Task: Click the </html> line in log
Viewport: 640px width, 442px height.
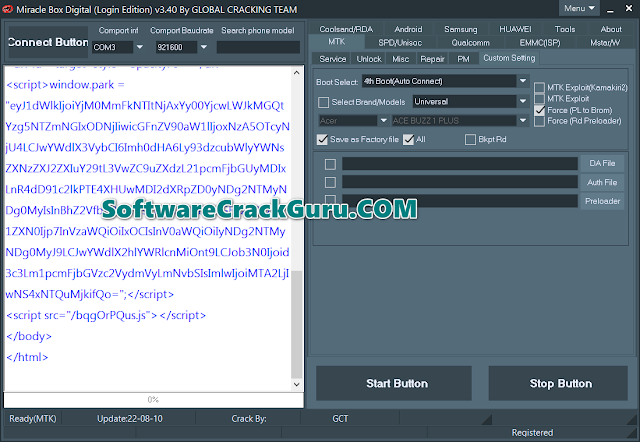Action: tap(27, 357)
